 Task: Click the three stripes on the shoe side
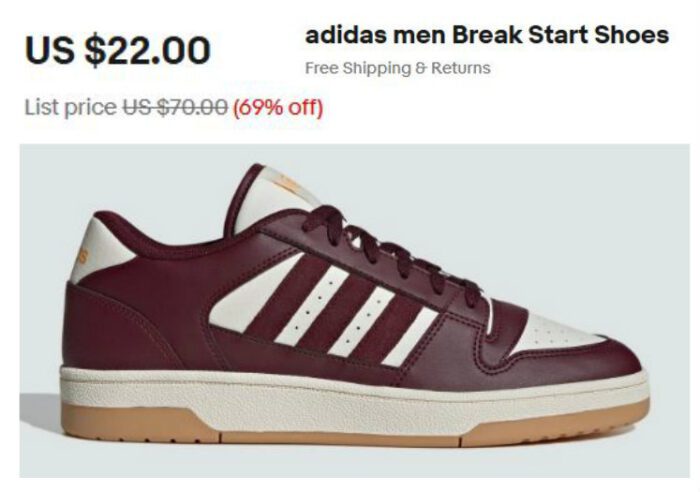point(342,308)
